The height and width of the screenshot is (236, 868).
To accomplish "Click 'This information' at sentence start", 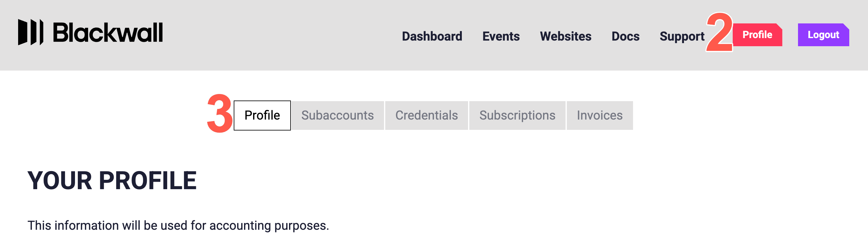I will pos(73,225).
